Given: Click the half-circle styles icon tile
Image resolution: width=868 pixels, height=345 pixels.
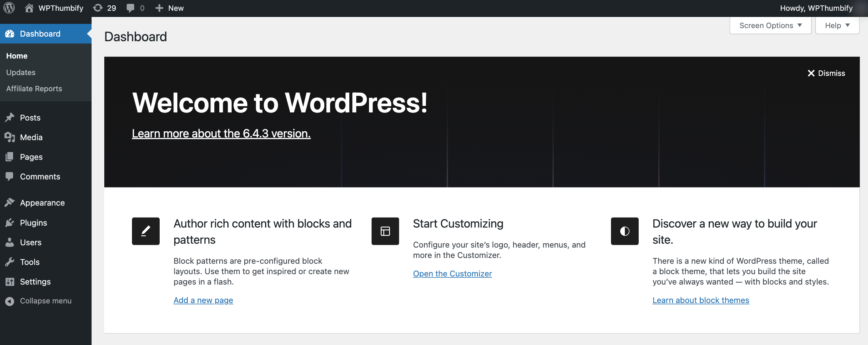Looking at the screenshot, I should pos(625,231).
